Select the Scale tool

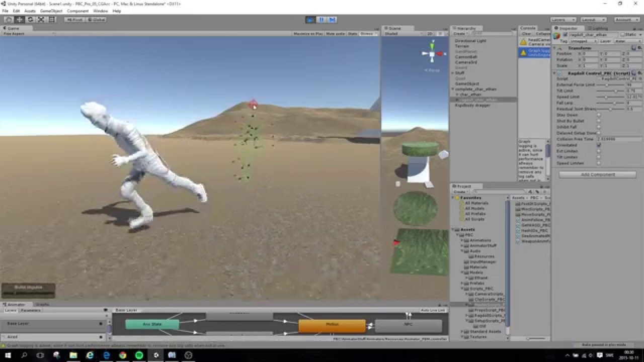41,20
